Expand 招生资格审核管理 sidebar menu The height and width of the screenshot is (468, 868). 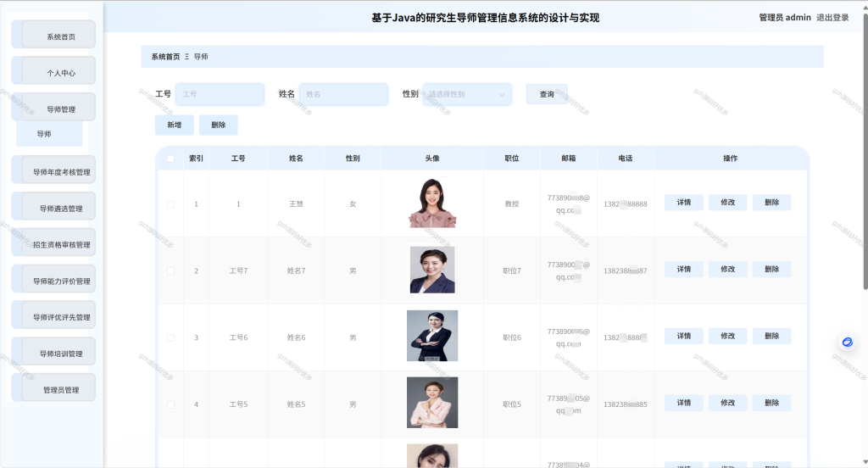coord(58,242)
